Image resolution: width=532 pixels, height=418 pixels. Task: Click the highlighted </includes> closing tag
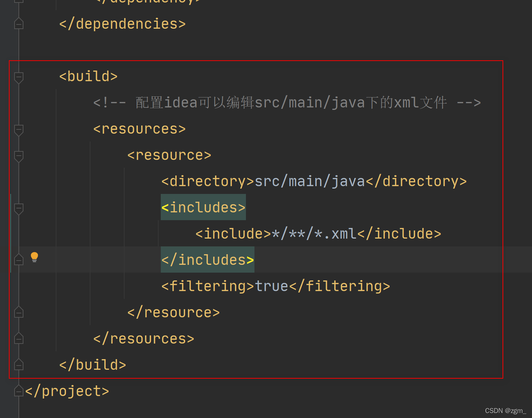[208, 260]
